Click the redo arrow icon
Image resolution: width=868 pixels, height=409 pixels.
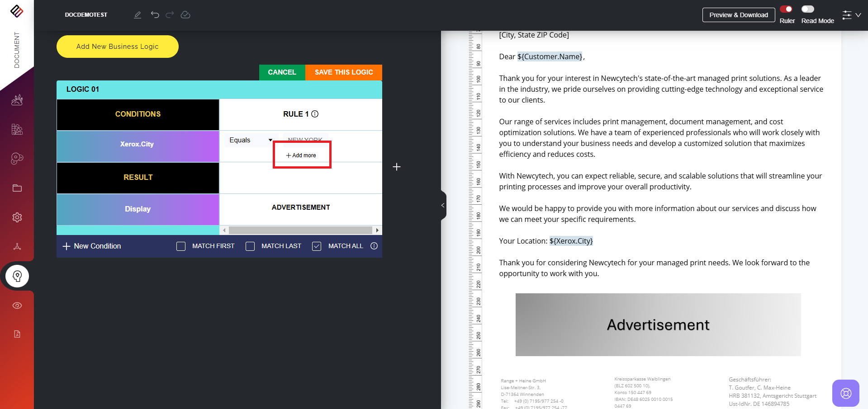pos(170,15)
